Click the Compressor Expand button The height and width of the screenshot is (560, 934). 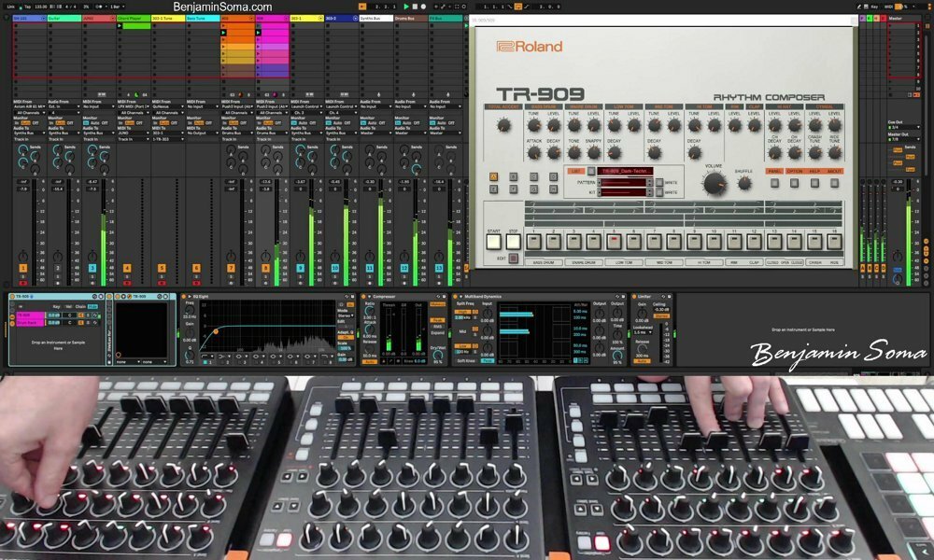click(x=437, y=332)
